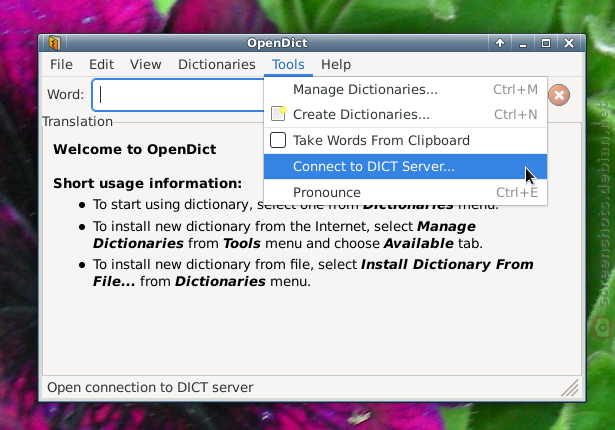Click the round red clear/stop icon

[559, 95]
